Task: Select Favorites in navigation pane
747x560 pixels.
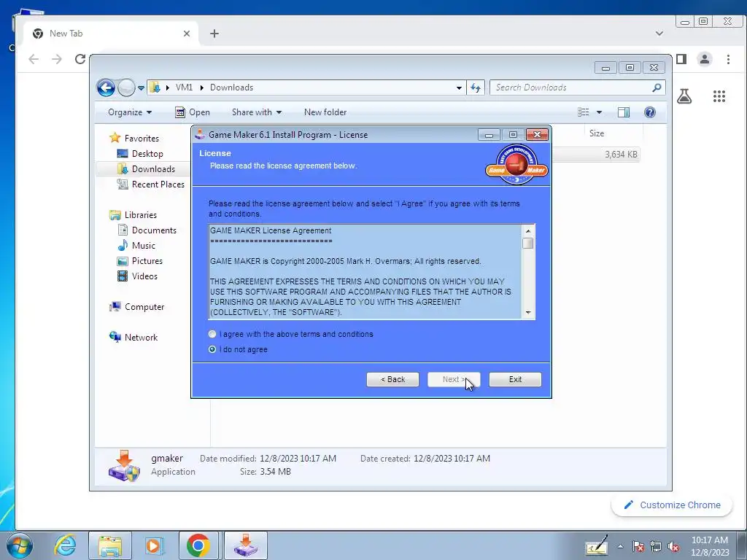Action: coord(142,139)
